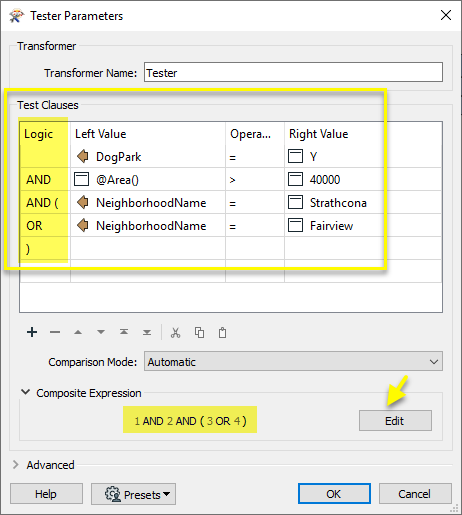The width and height of the screenshot is (462, 515).
Task: Paste clause with clipboard icon
Action: click(x=222, y=333)
